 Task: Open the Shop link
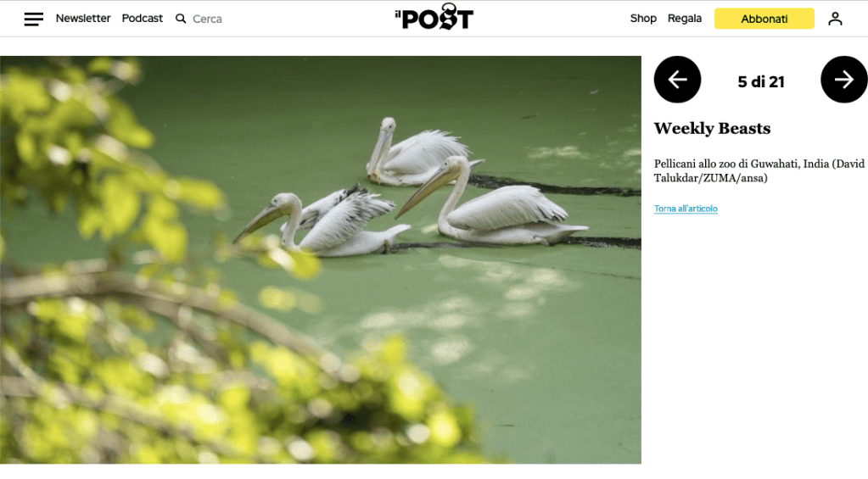click(643, 19)
